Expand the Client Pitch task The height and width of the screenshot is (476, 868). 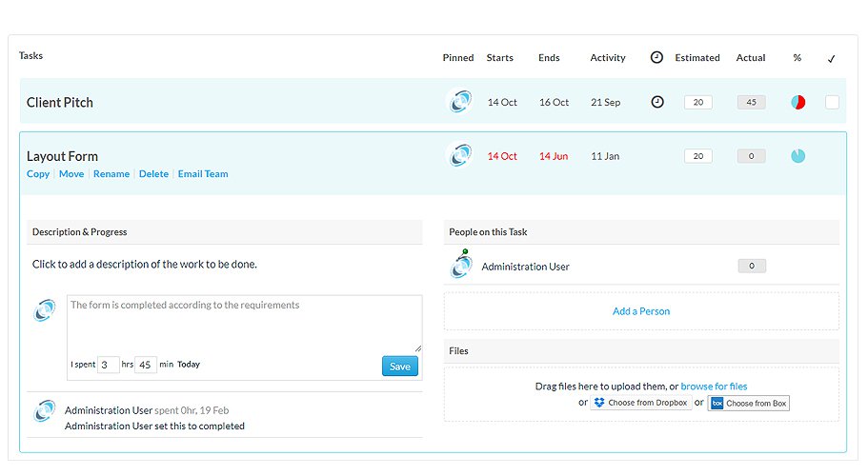60,102
